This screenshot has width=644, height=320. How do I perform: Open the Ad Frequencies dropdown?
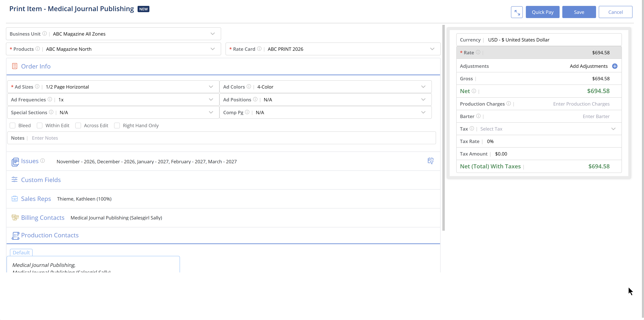click(211, 99)
